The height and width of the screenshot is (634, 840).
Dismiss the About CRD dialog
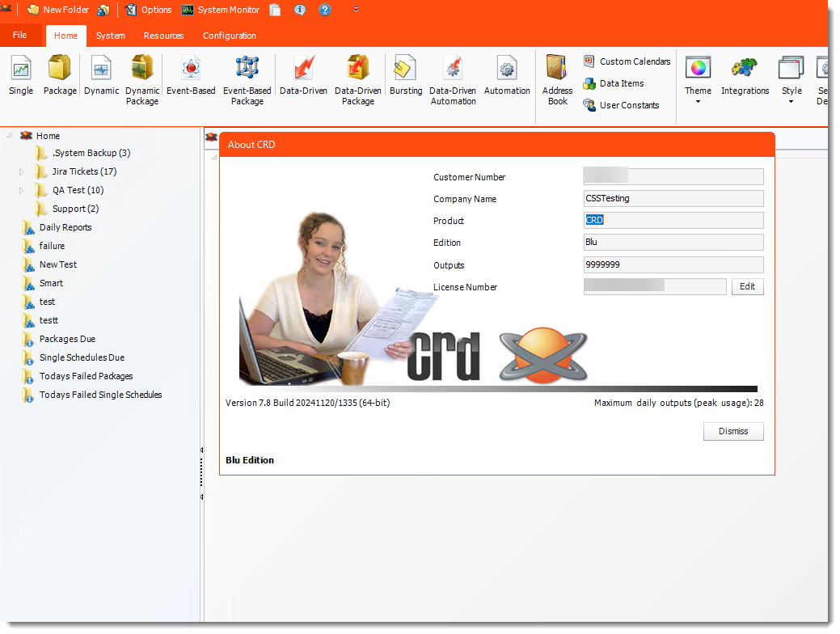(x=732, y=431)
